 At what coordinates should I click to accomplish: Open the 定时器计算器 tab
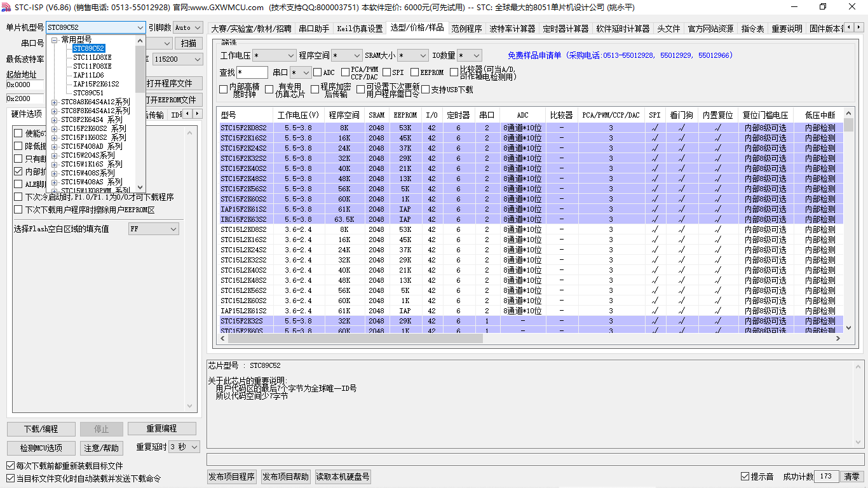[x=566, y=29]
